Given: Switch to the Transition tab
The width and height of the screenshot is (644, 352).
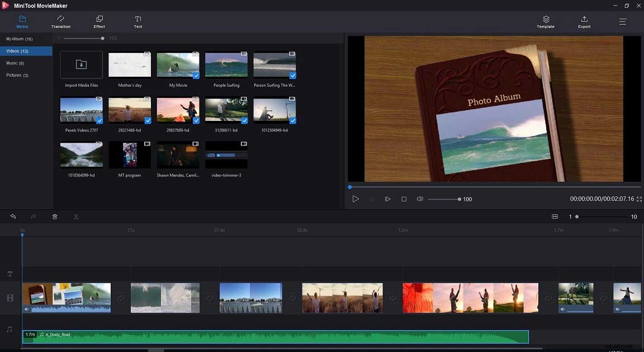Looking at the screenshot, I should [60, 22].
